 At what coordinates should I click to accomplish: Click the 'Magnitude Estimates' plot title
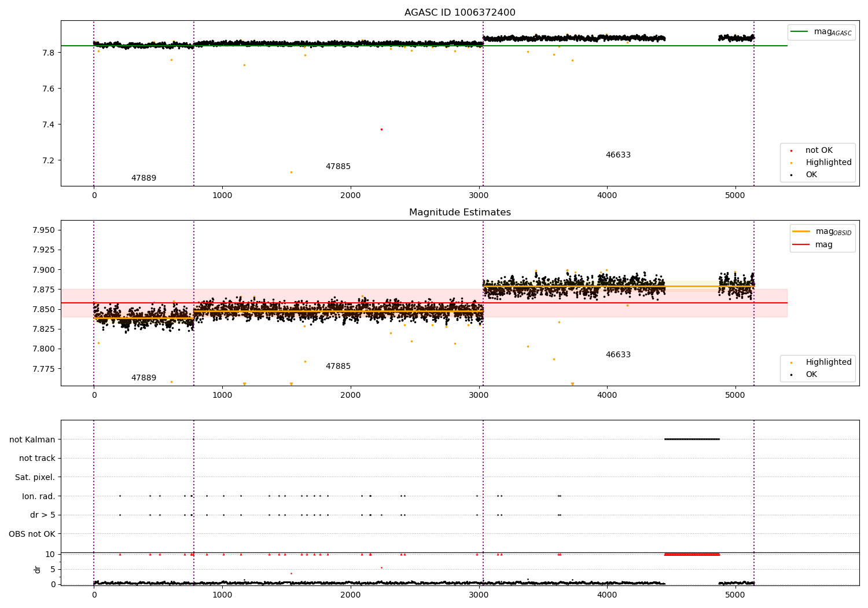[459, 213]
